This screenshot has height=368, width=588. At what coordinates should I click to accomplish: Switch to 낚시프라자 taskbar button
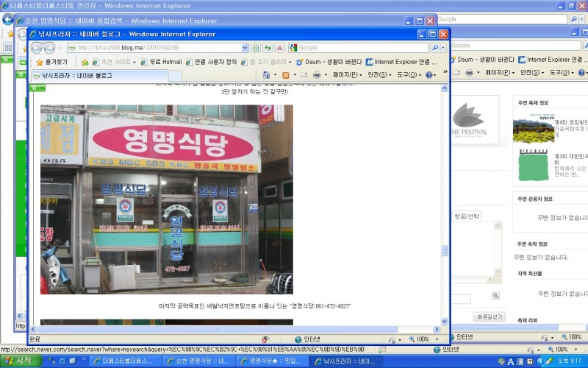(x=345, y=361)
